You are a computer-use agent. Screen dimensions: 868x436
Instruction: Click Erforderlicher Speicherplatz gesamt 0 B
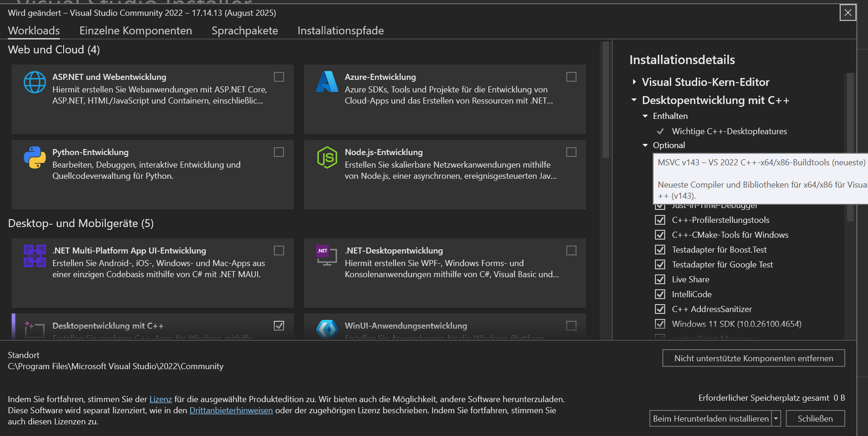(771, 398)
